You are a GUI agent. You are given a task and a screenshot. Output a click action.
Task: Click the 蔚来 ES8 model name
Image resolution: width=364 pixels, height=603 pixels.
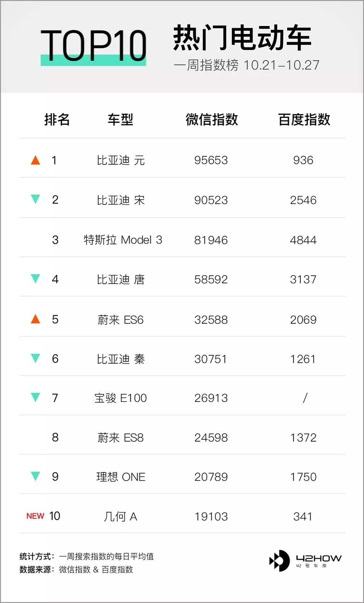[x=120, y=438]
